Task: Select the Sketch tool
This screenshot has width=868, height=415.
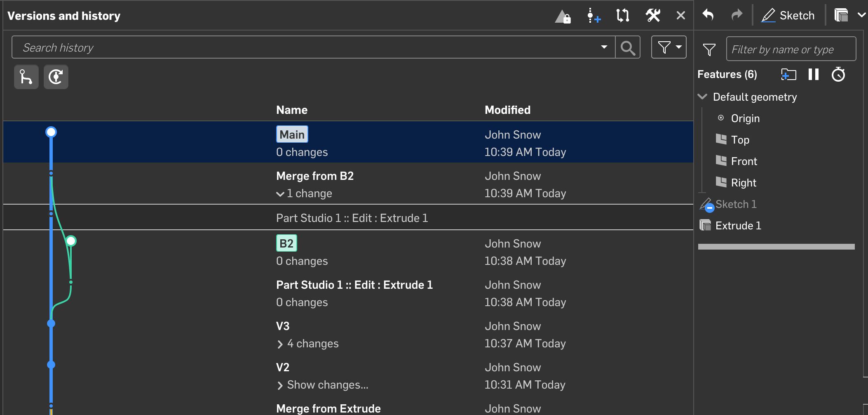Action: tap(788, 16)
